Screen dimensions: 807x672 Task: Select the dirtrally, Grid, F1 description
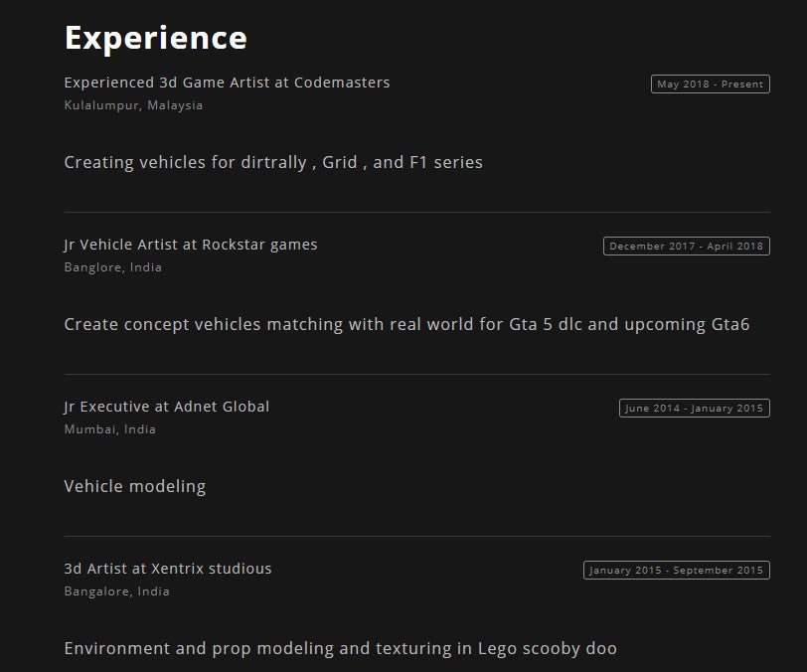point(273,162)
